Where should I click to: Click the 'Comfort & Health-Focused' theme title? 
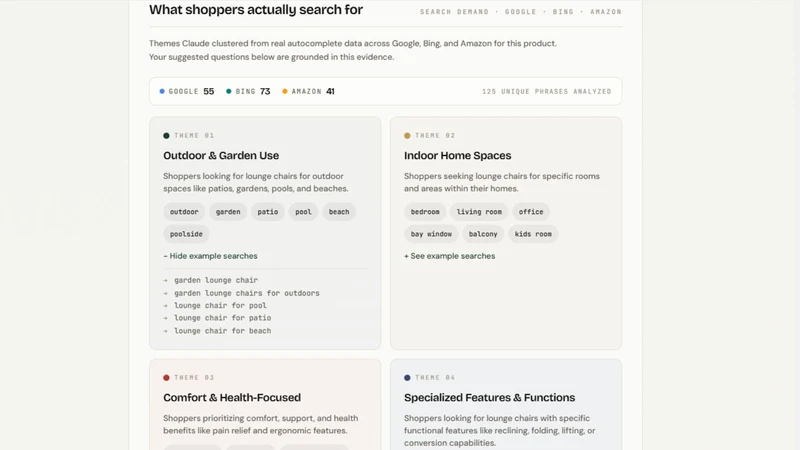pyautogui.click(x=232, y=397)
